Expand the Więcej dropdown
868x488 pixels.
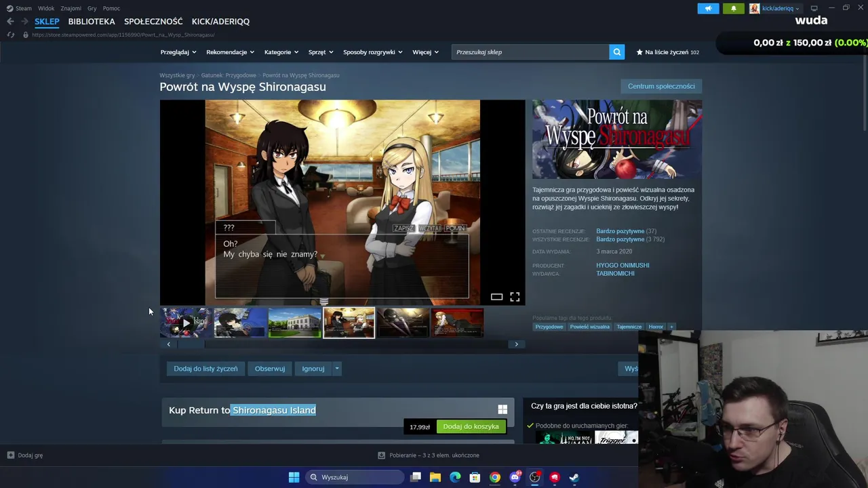[425, 52]
